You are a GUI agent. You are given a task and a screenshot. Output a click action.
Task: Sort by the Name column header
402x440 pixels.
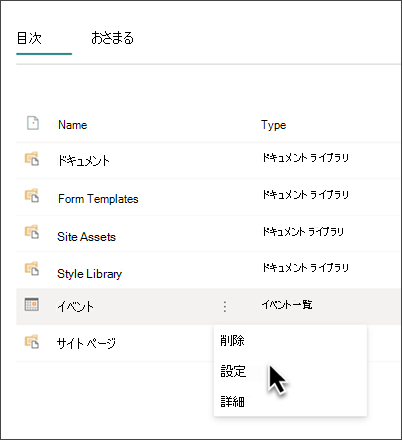[x=73, y=125]
